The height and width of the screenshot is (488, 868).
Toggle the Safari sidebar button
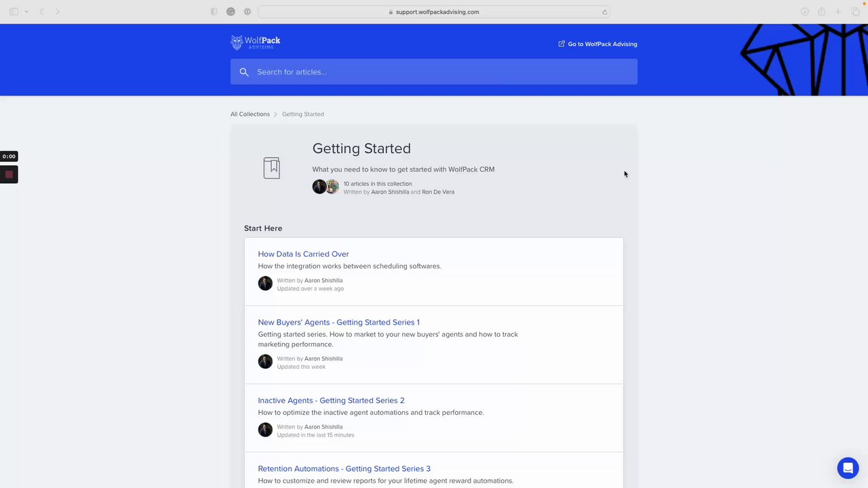[14, 12]
